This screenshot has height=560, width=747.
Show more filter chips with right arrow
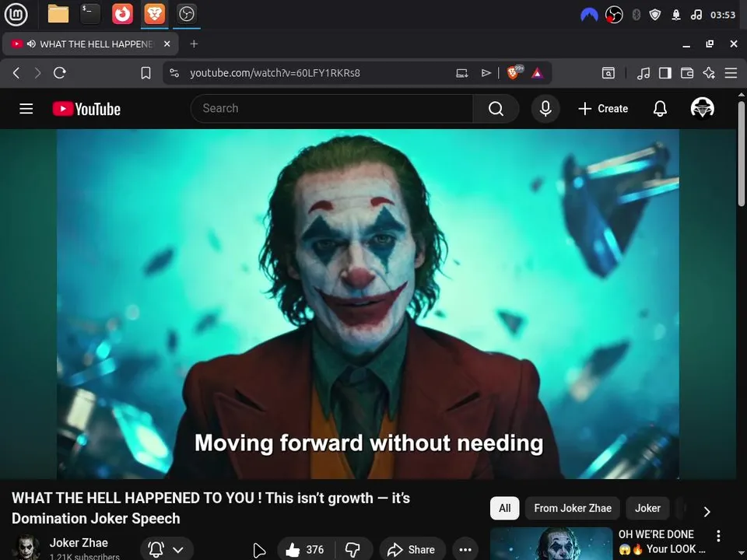coord(707,512)
